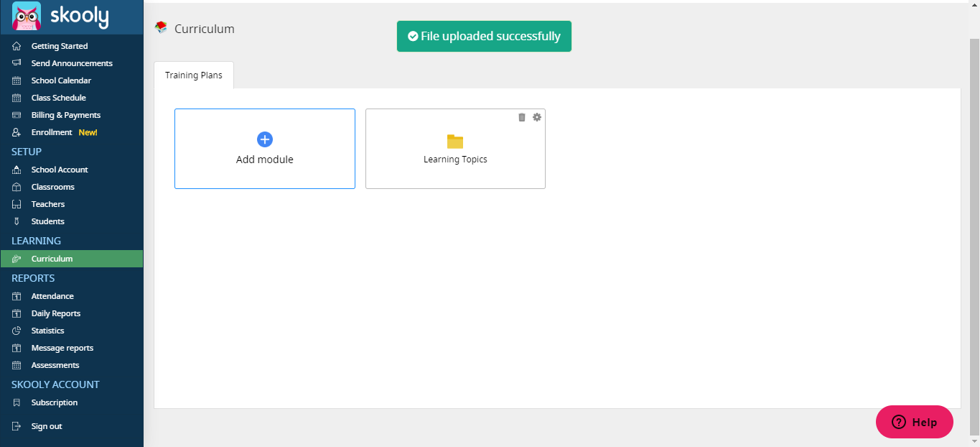The height and width of the screenshot is (447, 980).
Task: View the Attendance report
Action: coord(52,296)
